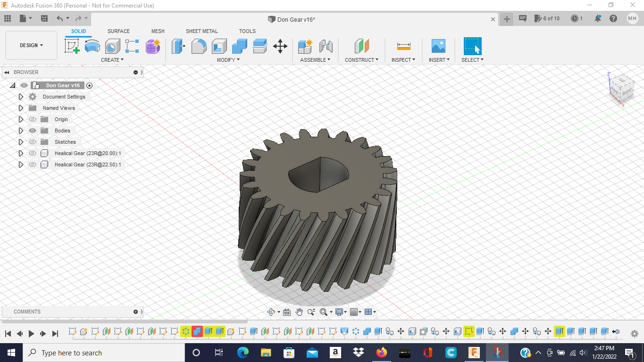644x362 pixels.
Task: Select the Press Pull tool in Modify
Action: coord(178,46)
